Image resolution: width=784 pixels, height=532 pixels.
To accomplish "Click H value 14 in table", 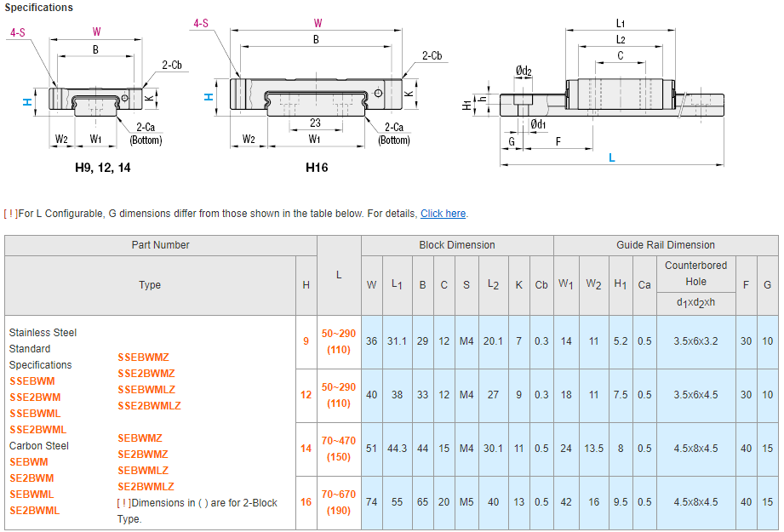I will (x=306, y=449).
